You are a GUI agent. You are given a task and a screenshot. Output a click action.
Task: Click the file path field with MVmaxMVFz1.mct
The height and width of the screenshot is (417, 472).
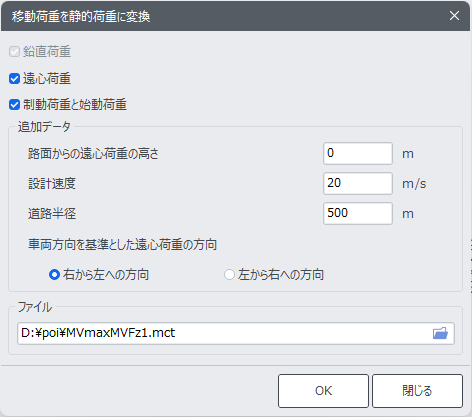pyautogui.click(x=236, y=333)
